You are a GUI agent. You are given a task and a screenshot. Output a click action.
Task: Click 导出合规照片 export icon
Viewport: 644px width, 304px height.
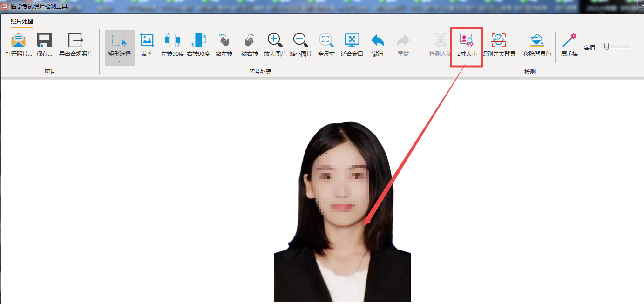(x=75, y=41)
